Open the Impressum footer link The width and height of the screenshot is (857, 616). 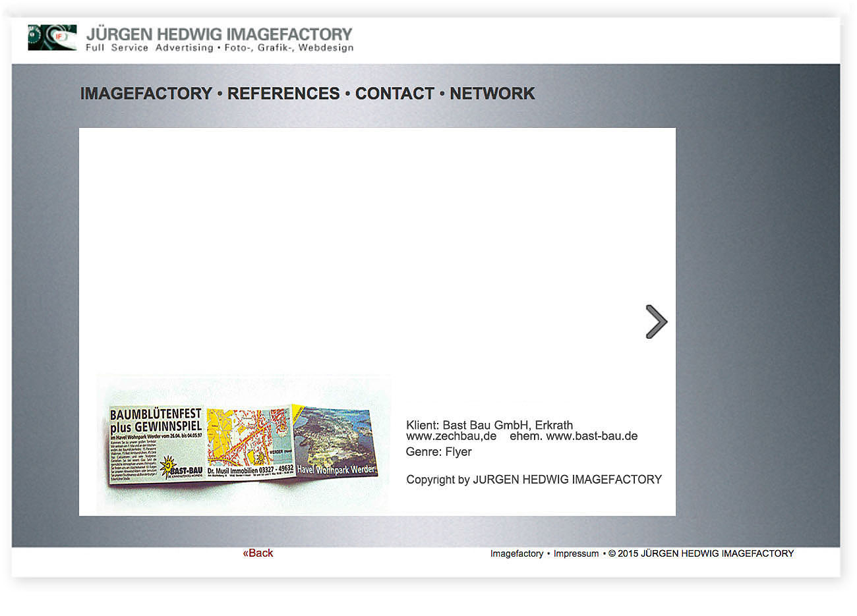click(576, 553)
